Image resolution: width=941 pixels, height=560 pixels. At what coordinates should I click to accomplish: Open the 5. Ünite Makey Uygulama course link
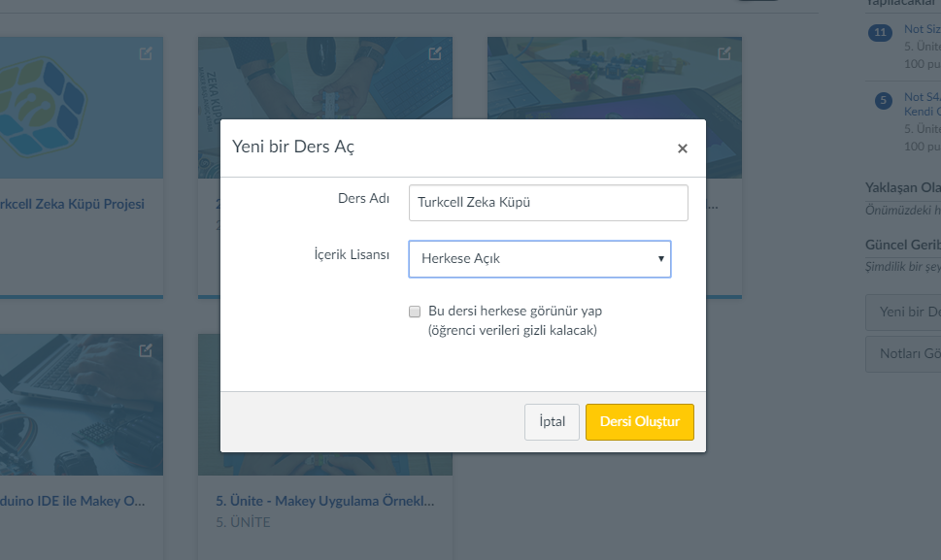click(324, 501)
